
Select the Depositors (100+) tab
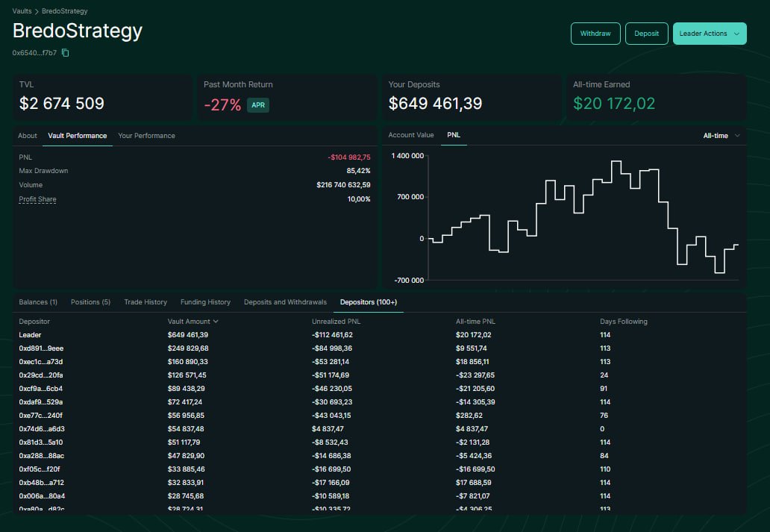pos(369,302)
